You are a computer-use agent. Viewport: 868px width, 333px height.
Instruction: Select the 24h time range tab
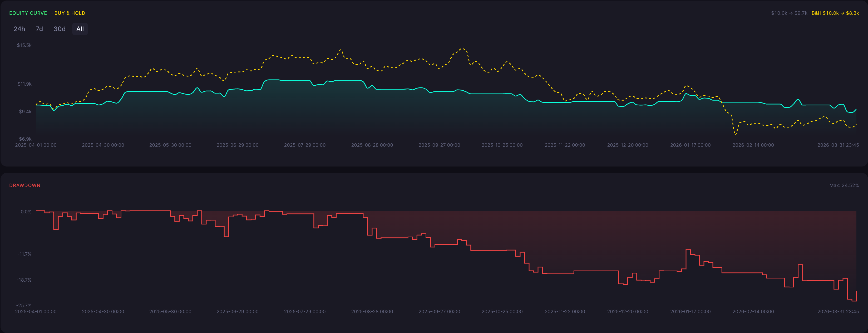[19, 29]
